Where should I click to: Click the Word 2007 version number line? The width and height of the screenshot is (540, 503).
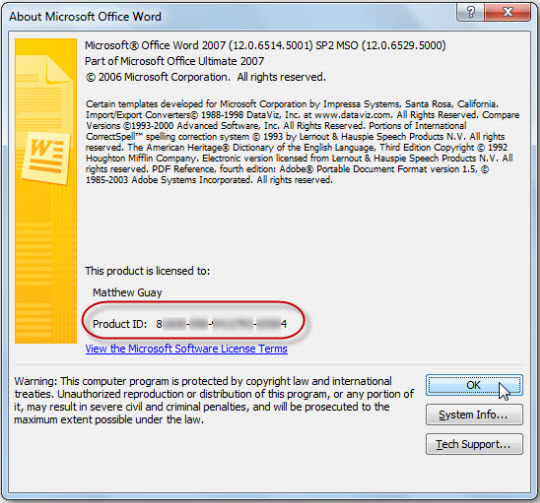[x=265, y=45]
